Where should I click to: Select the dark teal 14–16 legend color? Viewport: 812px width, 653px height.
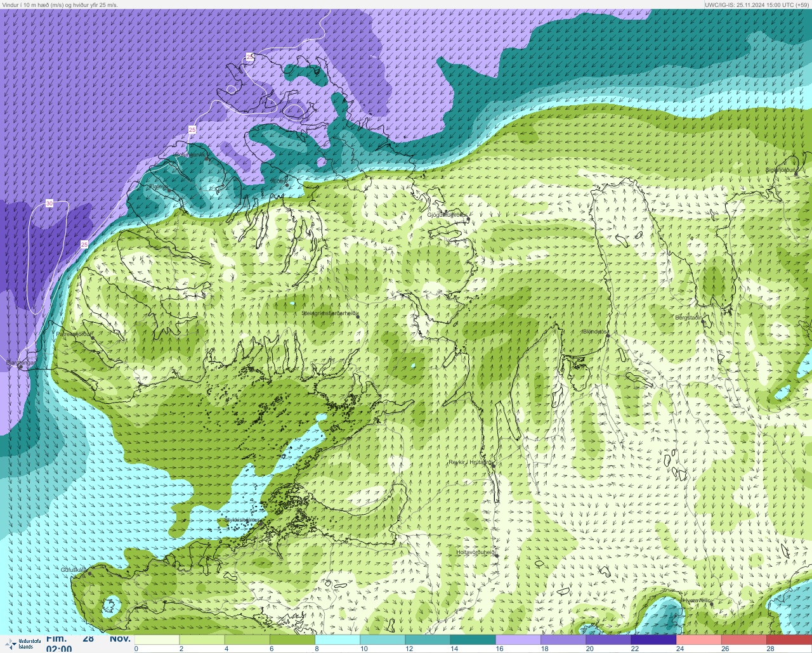point(473,640)
